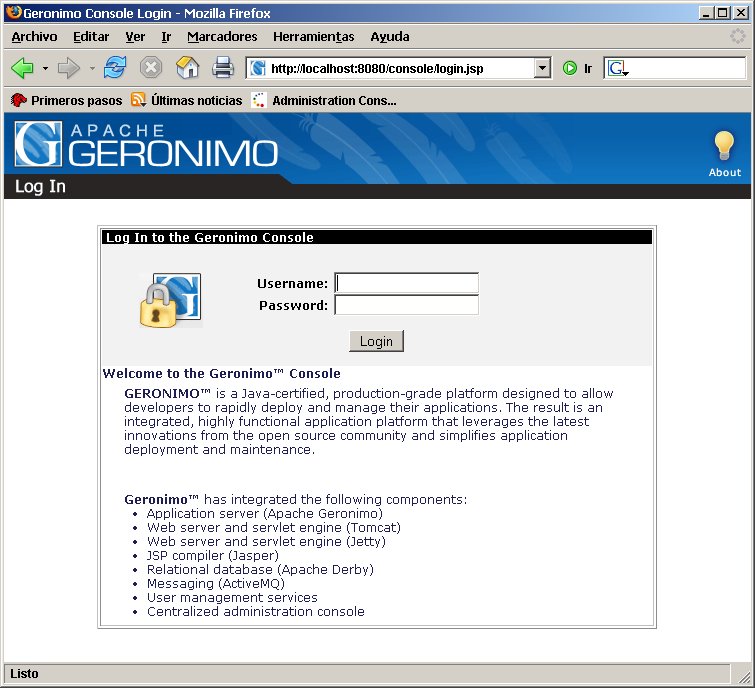This screenshot has width=755, height=688.
Task: Open the Últimas noticias feed bookmark
Action: [187, 100]
